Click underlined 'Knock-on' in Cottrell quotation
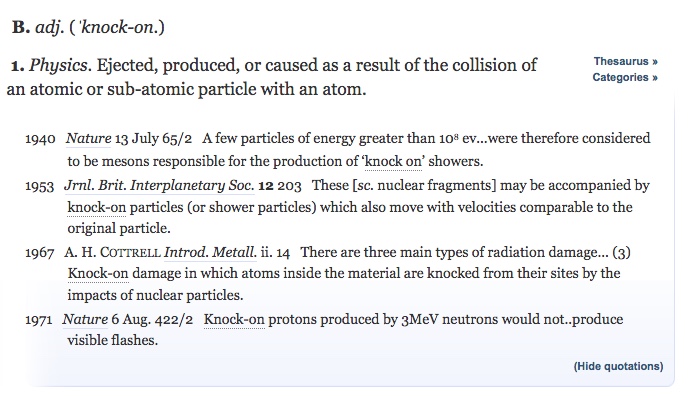The height and width of the screenshot is (408, 696). point(98,273)
